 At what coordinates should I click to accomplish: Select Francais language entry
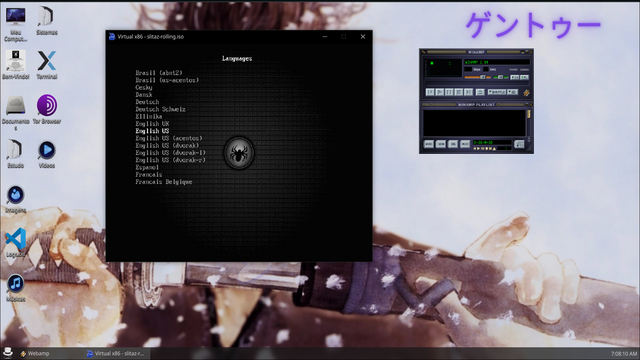[x=149, y=175]
